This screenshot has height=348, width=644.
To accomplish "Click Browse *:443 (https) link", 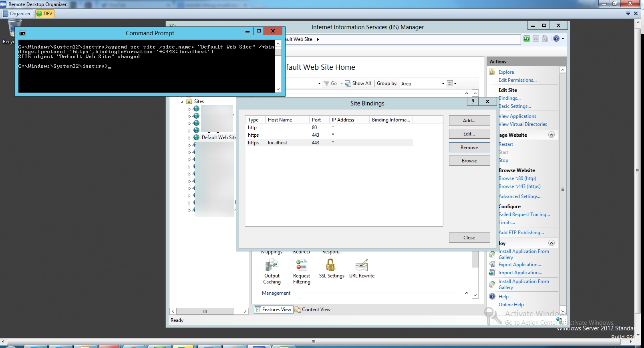I will pos(519,186).
